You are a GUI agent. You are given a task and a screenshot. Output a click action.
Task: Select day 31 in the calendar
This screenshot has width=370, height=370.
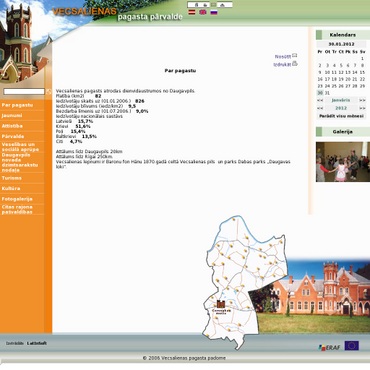(327, 93)
